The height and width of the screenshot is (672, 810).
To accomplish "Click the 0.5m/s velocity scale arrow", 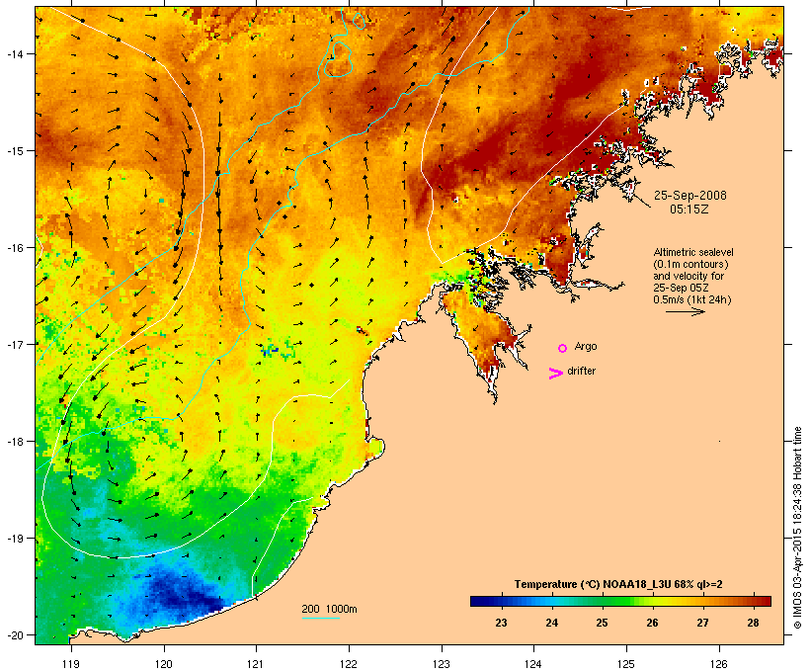I will pyautogui.click(x=685, y=311).
